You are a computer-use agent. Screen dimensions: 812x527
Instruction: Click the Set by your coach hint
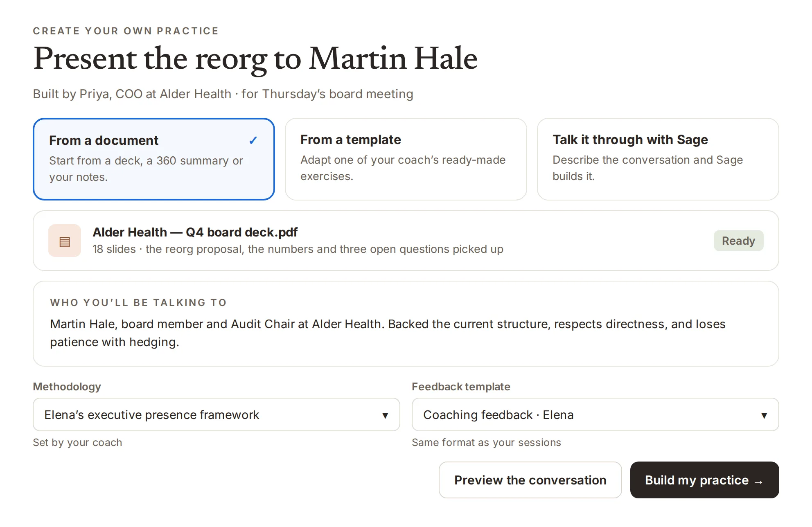(77, 442)
